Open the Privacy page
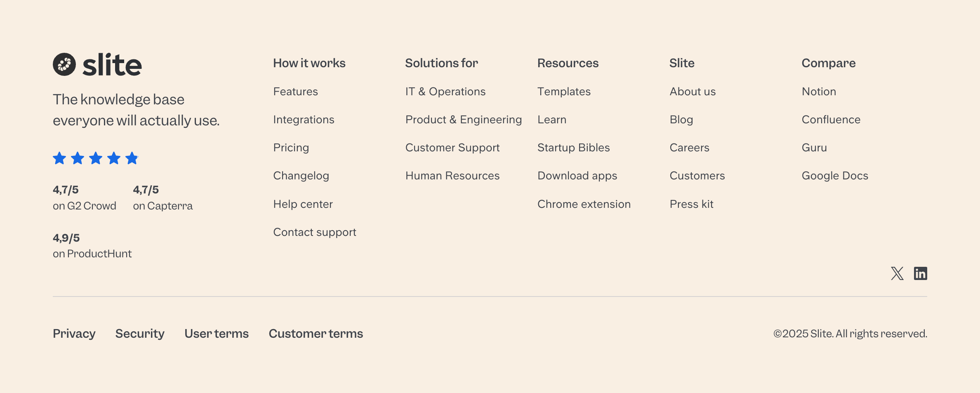 pos(74,333)
